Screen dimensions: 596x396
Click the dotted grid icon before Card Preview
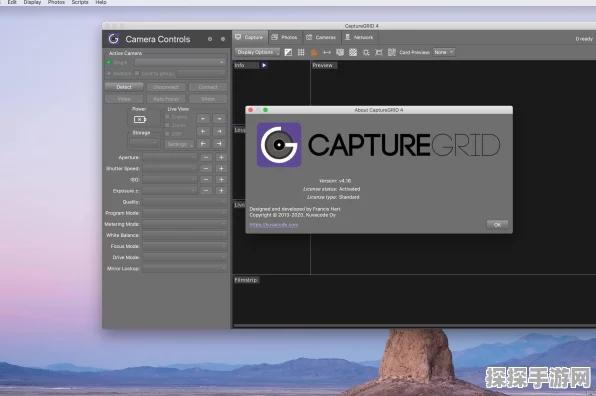pyautogui.click(x=392, y=52)
